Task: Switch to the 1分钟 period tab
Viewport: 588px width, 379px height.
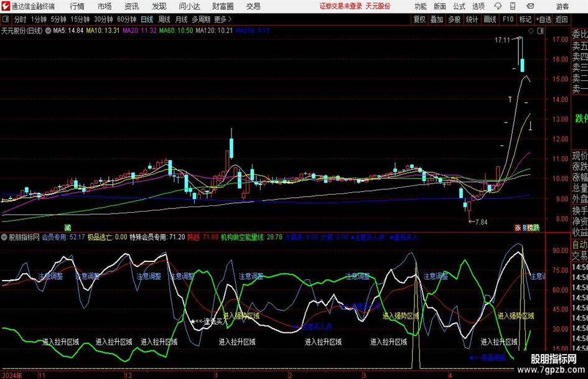Action: coord(39,19)
